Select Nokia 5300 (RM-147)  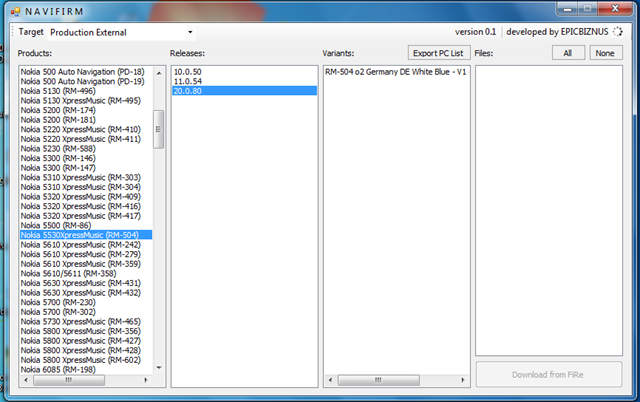point(86,168)
